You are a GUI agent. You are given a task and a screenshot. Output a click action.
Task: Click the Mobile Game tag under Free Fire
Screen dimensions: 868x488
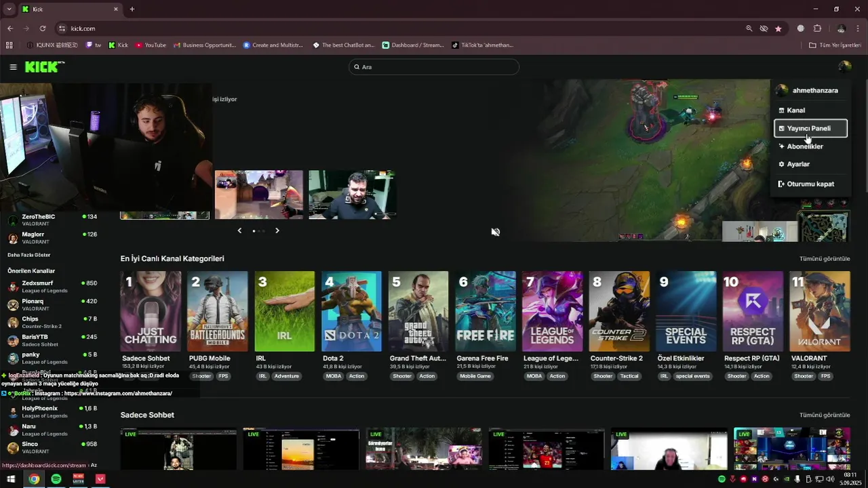click(475, 376)
